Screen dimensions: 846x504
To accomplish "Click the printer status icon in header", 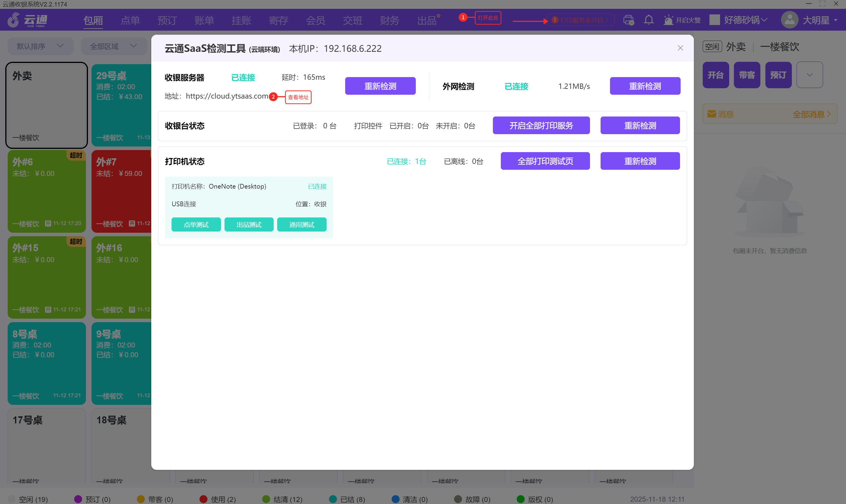I will (x=628, y=20).
